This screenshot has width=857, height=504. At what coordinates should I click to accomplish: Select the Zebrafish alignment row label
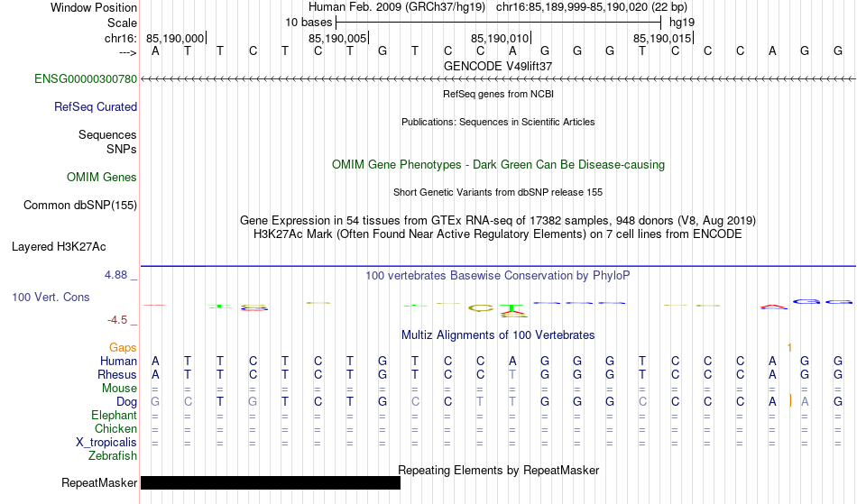tap(113, 456)
